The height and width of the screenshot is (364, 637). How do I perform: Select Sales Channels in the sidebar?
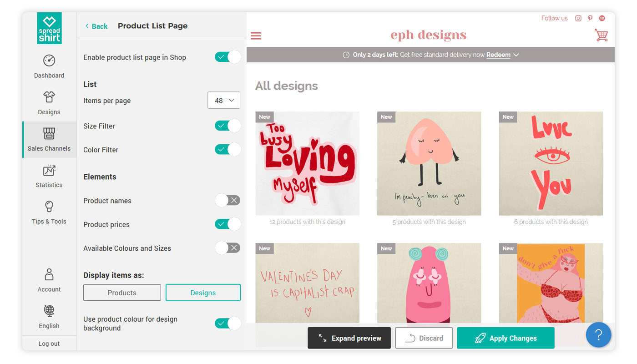(x=49, y=139)
